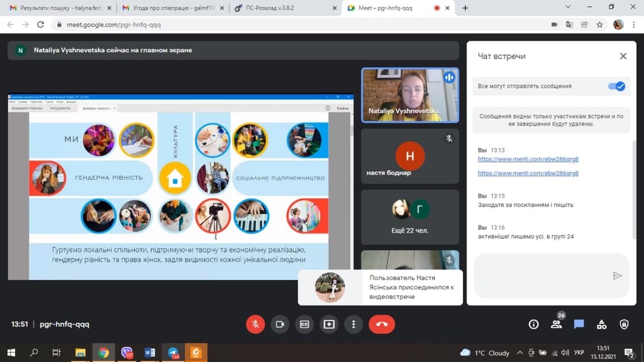
Task: Open more options three-dot menu in Meet
Action: (353, 324)
